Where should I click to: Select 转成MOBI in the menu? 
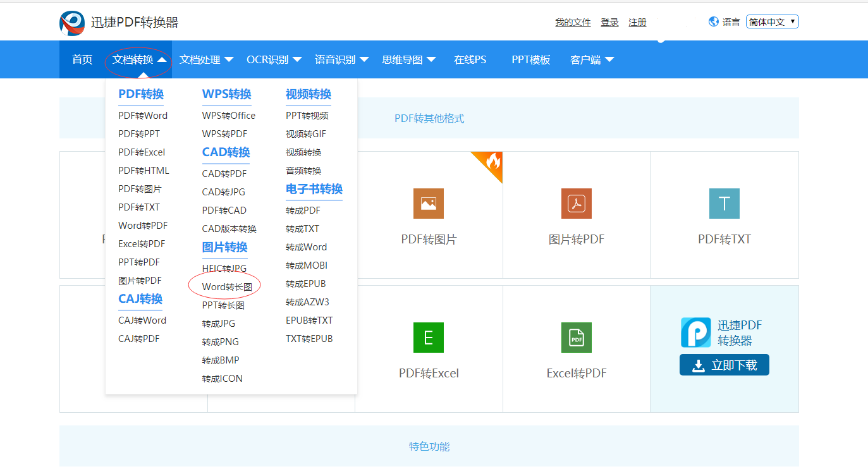click(307, 265)
